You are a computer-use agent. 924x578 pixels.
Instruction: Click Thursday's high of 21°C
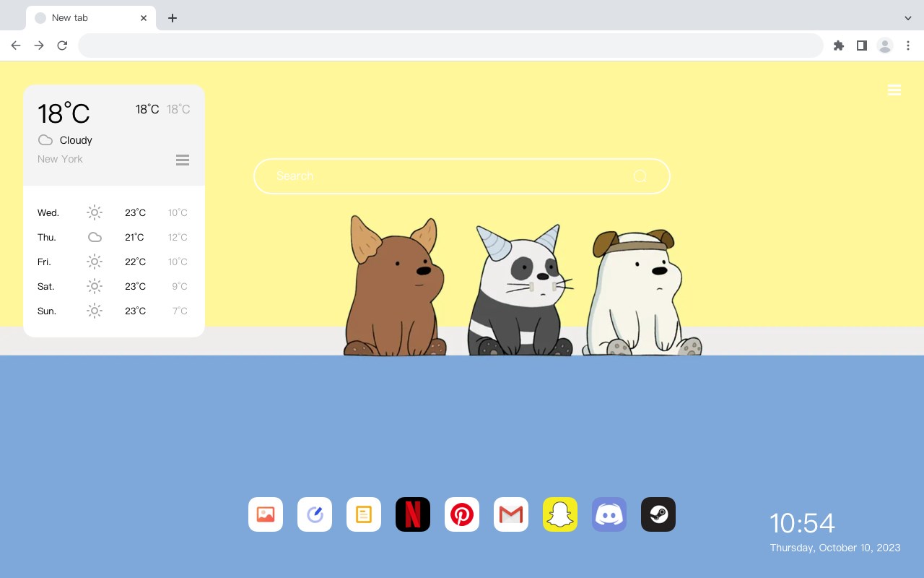134,237
